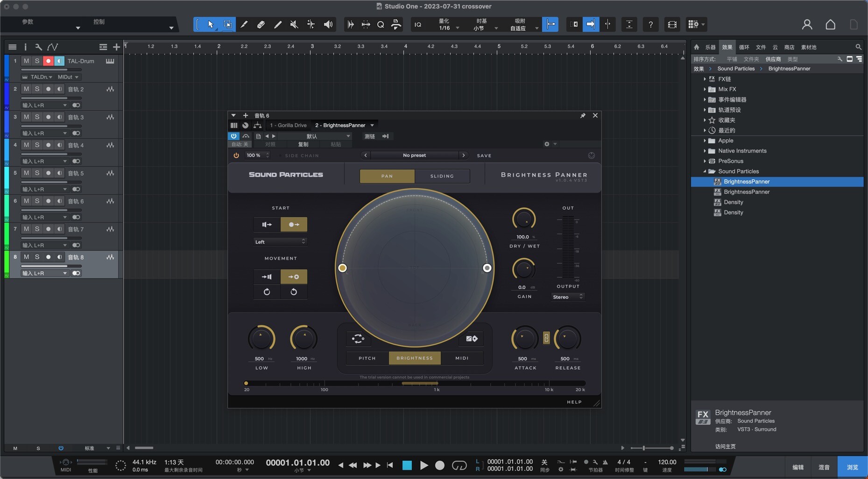This screenshot has height=479, width=868.
Task: Click the randomize icon in BrightnessPanner
Action: pyautogui.click(x=358, y=338)
